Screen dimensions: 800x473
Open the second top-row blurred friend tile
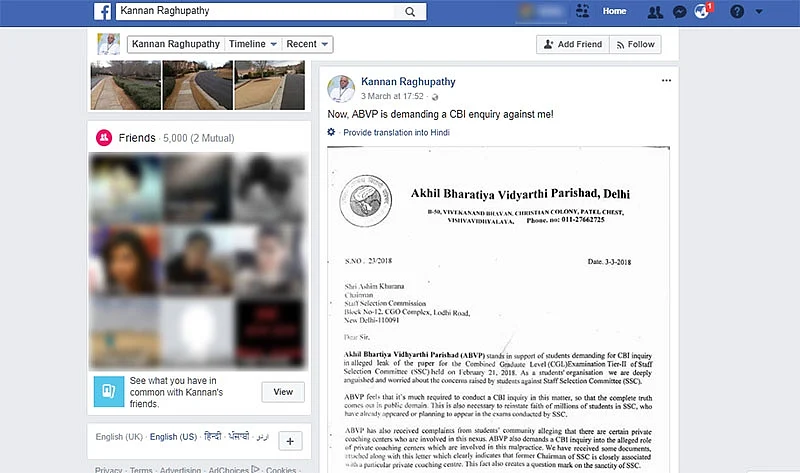click(198, 188)
